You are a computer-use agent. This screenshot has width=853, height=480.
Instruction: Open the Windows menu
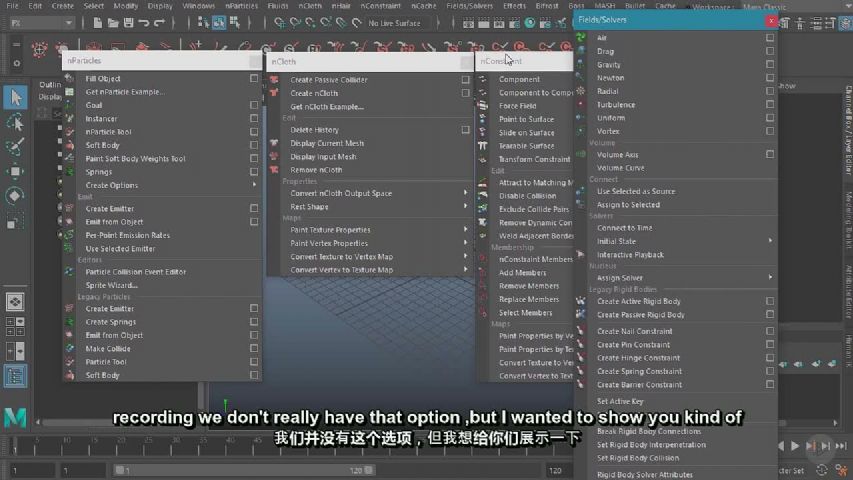click(199, 6)
